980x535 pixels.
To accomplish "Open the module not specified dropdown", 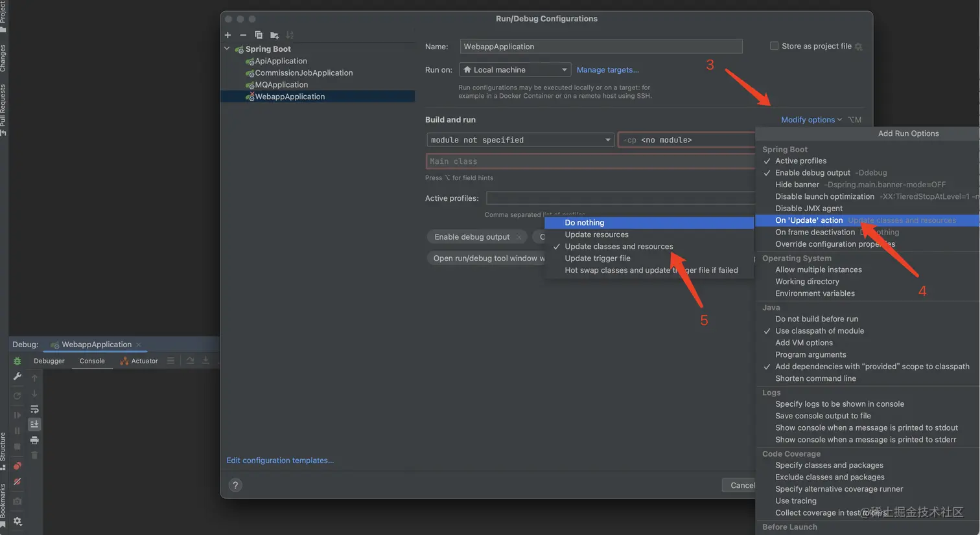I will click(x=520, y=140).
